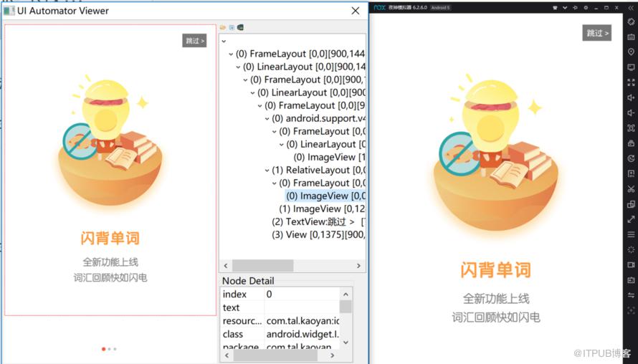Take a Nox screenshot with capture-frame icon
638x364 pixels.
pos(631,128)
